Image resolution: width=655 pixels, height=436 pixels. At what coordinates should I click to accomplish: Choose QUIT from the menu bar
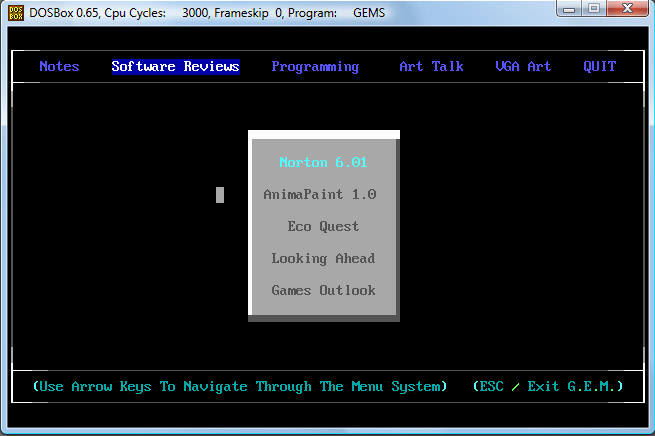pos(599,67)
